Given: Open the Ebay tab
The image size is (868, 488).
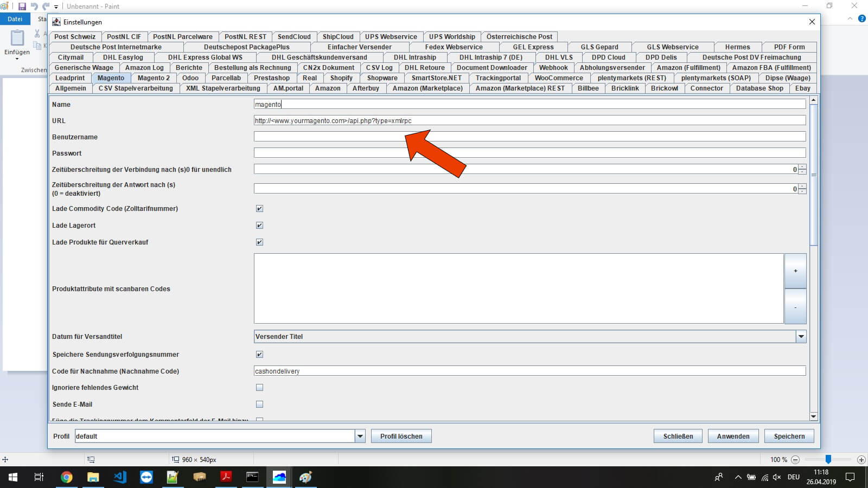Looking at the screenshot, I should pyautogui.click(x=803, y=88).
